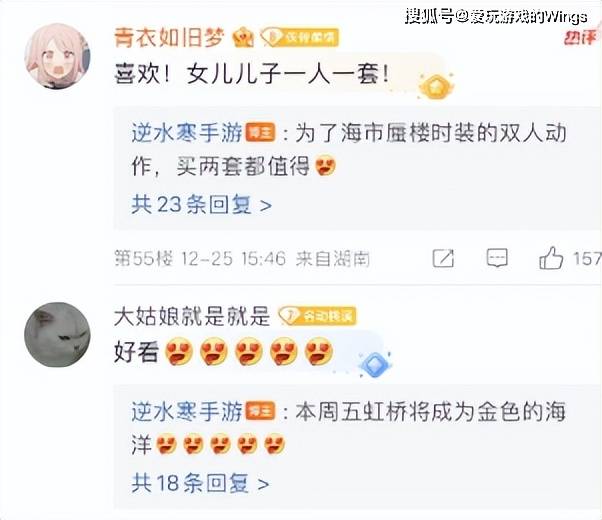
Task: Open 大姑娘就是就是 user profile name
Action: tap(192, 316)
